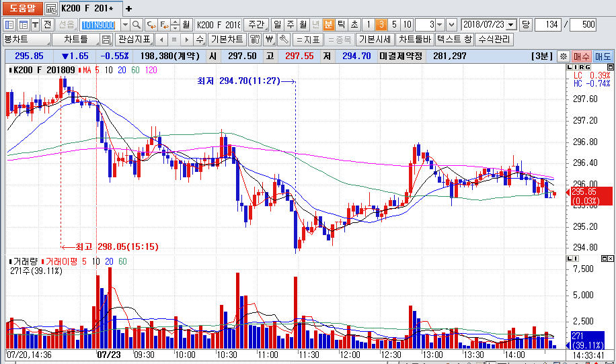Open the new tab plus icon

point(129,8)
